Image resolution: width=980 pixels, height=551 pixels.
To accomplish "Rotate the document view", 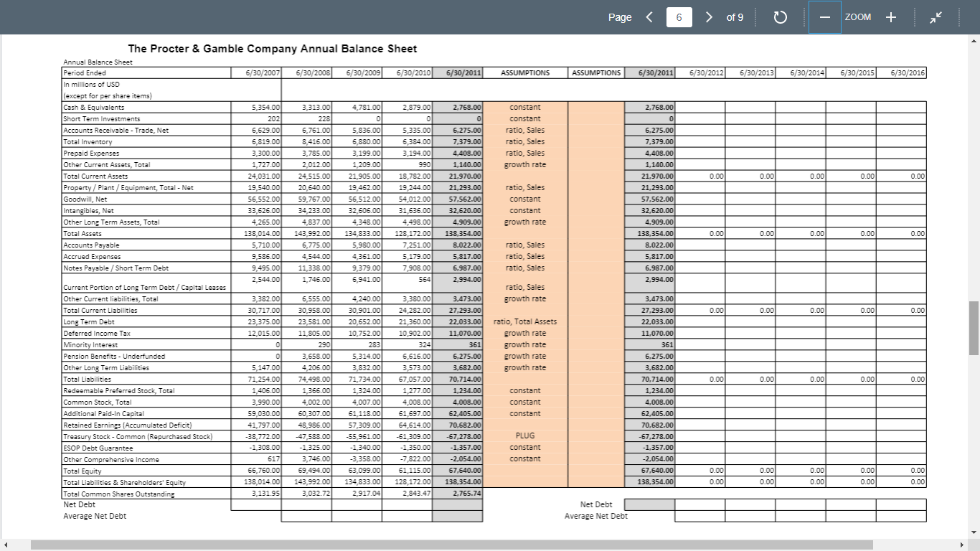I will coord(781,17).
